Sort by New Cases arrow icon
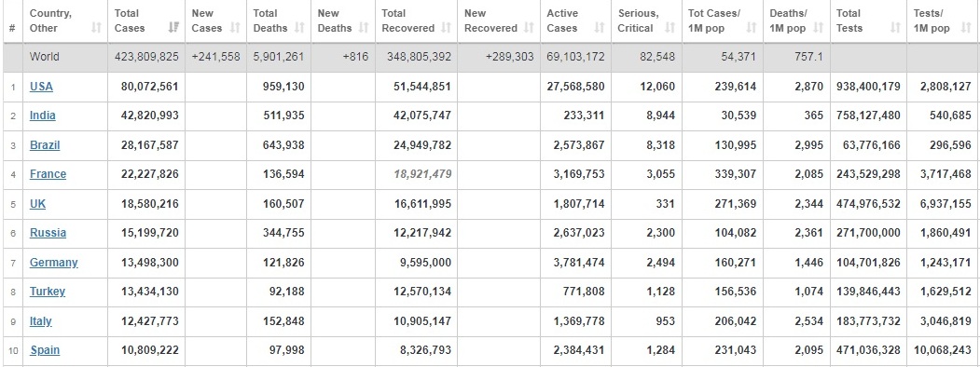Viewport: 980px width, 367px height. tap(235, 27)
